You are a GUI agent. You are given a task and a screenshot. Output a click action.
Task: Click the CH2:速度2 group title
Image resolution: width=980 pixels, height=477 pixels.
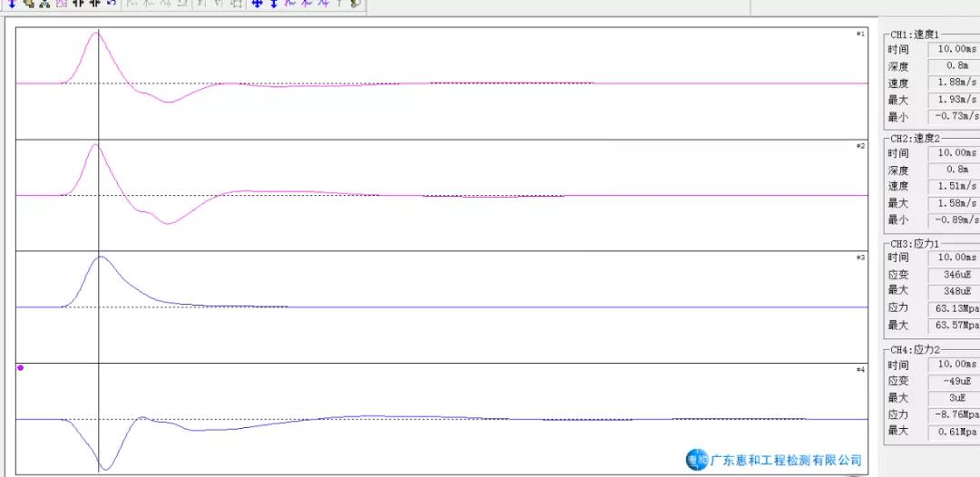coord(915,139)
